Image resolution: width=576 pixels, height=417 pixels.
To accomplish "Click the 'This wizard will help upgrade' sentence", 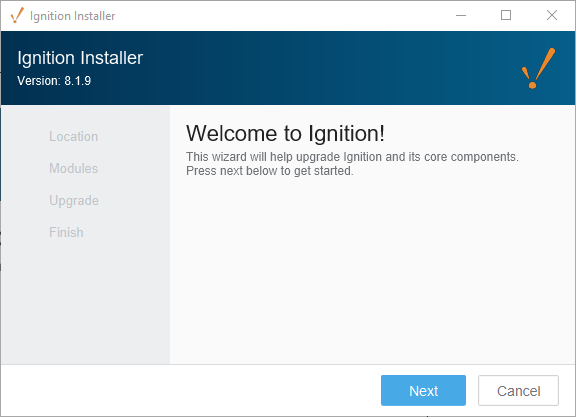I will tap(352, 157).
